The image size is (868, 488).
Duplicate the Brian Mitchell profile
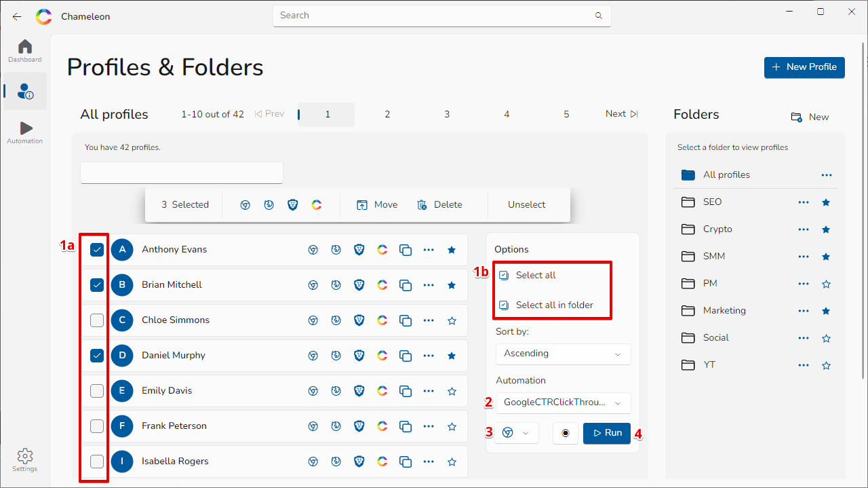pos(406,285)
